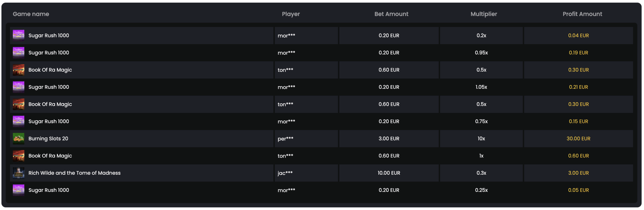Click the 10.00 EUR bet amount
The image size is (644, 210).
(x=389, y=173)
